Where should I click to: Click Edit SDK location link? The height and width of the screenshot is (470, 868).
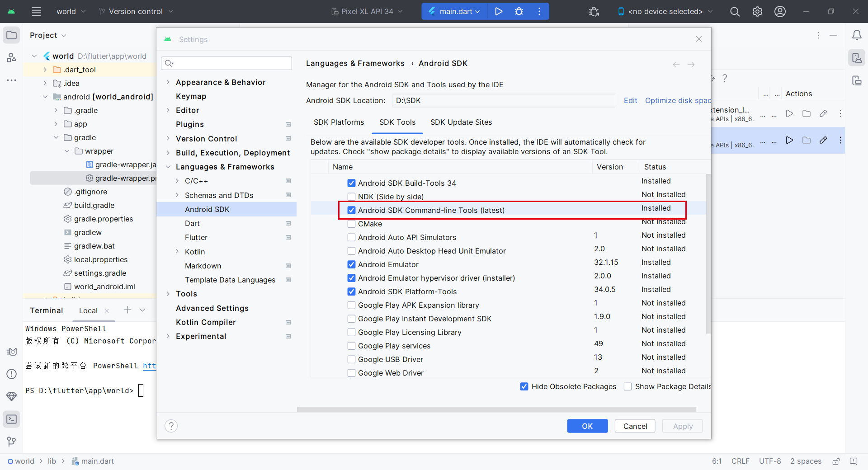point(630,100)
